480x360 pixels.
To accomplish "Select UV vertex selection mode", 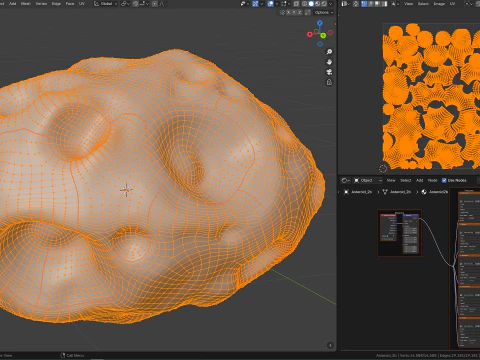I will point(364,4).
